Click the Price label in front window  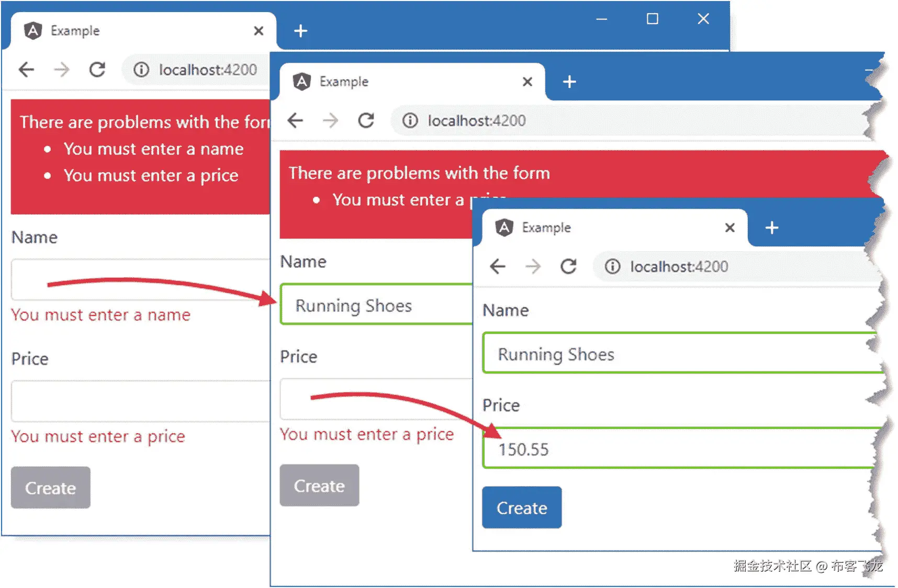501,405
